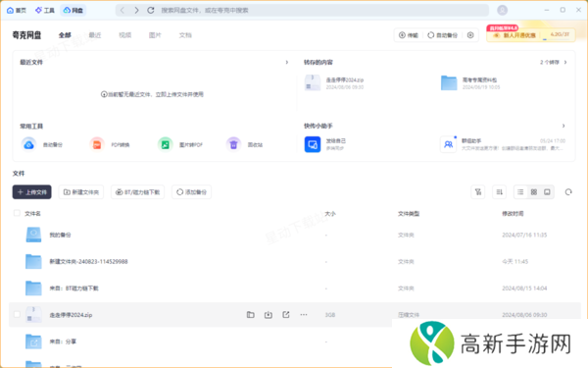Select the 图片 category tab

click(155, 35)
